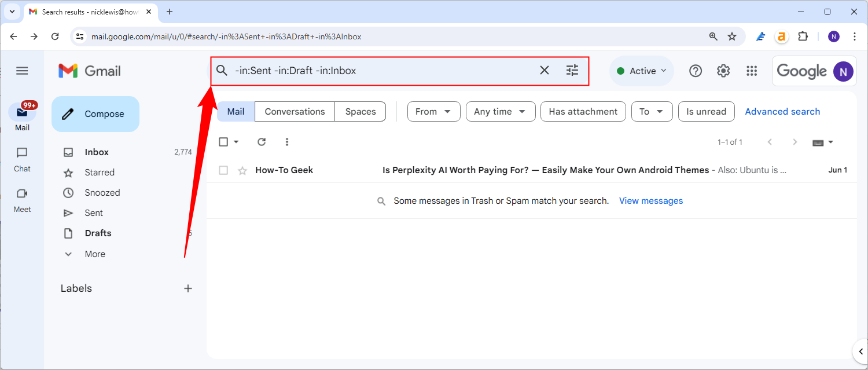Show the side panel arrow
Image resolution: width=868 pixels, height=370 pixels.
(x=861, y=351)
